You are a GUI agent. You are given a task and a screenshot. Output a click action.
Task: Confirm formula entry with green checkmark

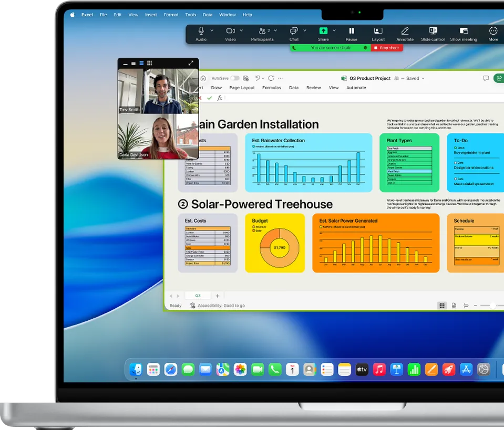point(210,98)
